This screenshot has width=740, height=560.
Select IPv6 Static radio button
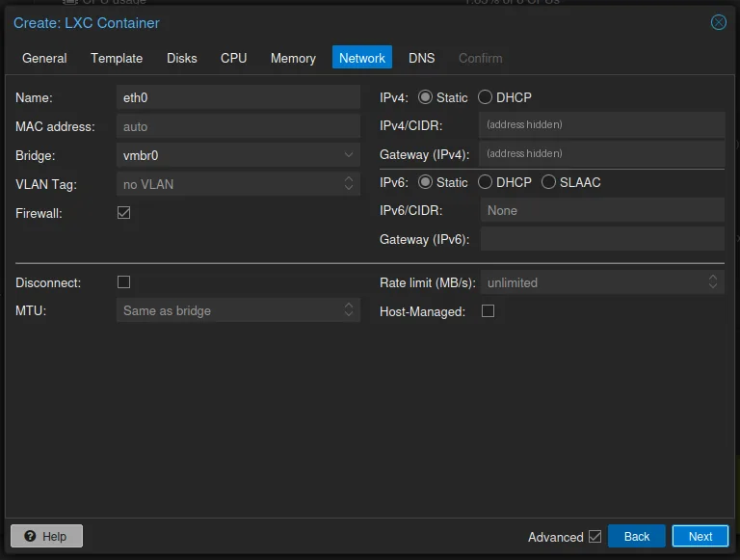pyautogui.click(x=425, y=182)
